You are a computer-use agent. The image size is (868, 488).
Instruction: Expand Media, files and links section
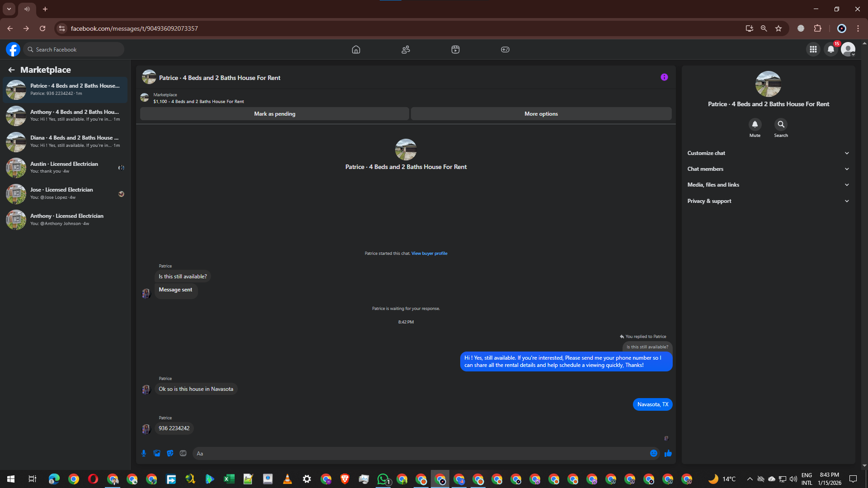coord(768,185)
